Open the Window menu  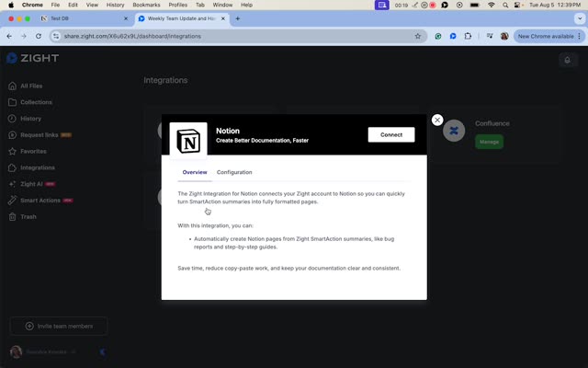222,5
